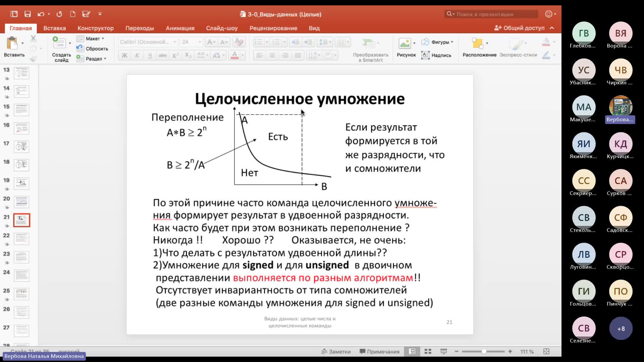Click Create slide (Создать слайд) icon
The image size is (644, 362).
coord(59,43)
